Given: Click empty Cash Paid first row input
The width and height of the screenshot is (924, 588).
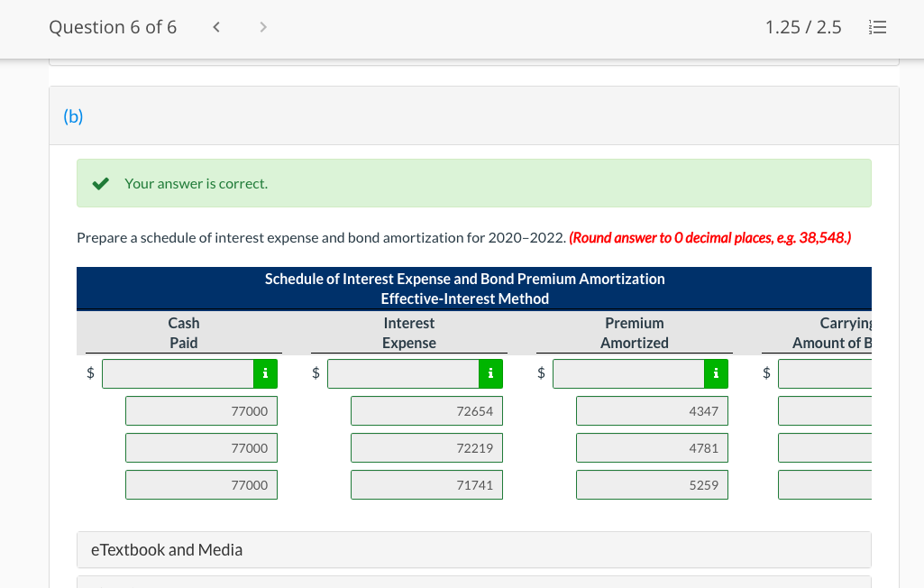Looking at the screenshot, I should [x=178, y=373].
